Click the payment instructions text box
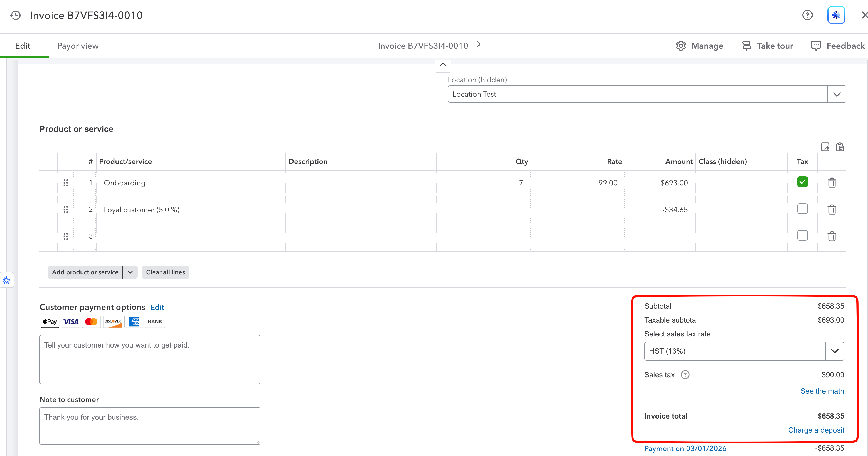This screenshot has height=456, width=868. [150, 360]
